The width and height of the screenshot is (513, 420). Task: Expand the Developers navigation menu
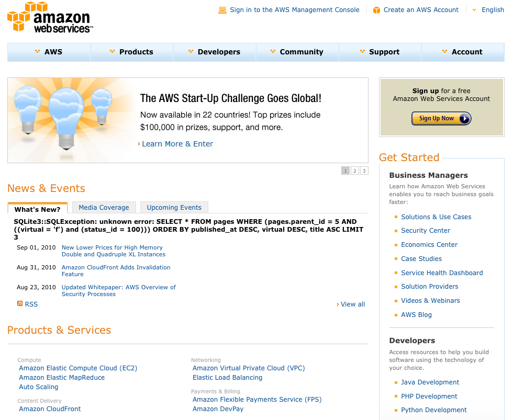(x=215, y=52)
